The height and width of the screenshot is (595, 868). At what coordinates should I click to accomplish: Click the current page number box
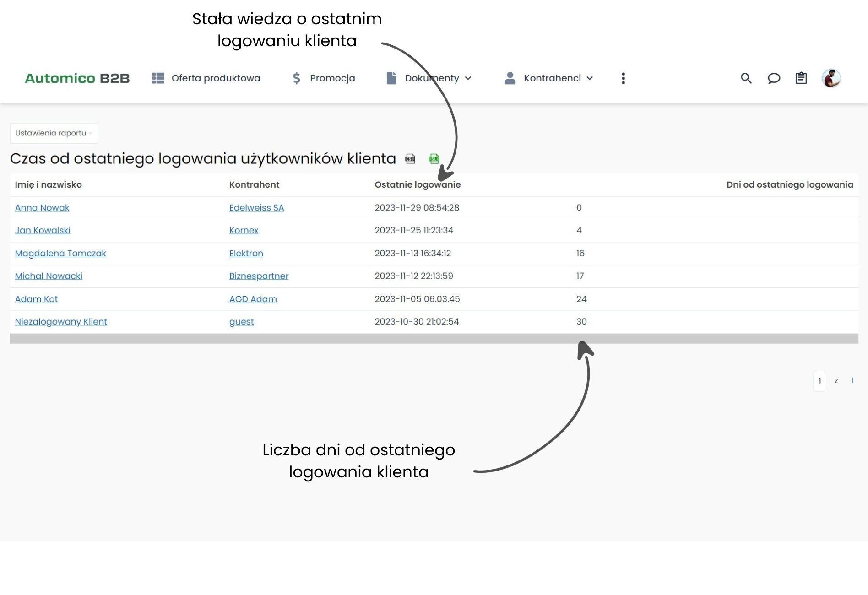(819, 381)
